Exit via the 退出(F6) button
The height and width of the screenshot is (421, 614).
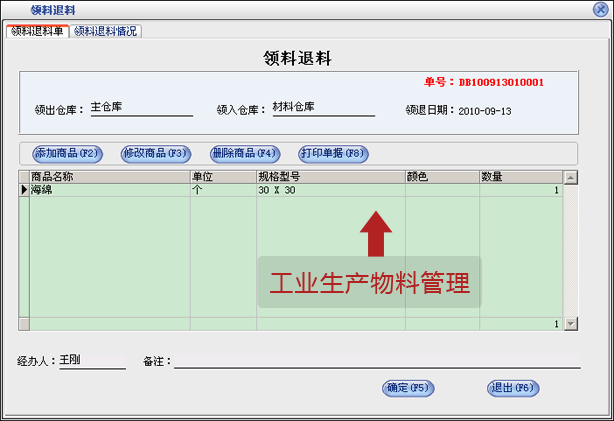point(513,388)
